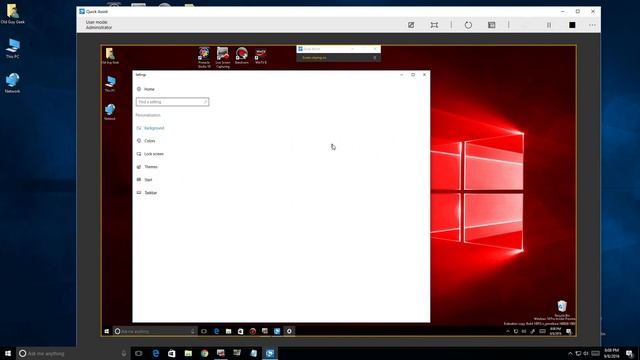Select the local desktop Network icon
Image resolution: width=640 pixels, height=360 pixels.
tap(13, 83)
